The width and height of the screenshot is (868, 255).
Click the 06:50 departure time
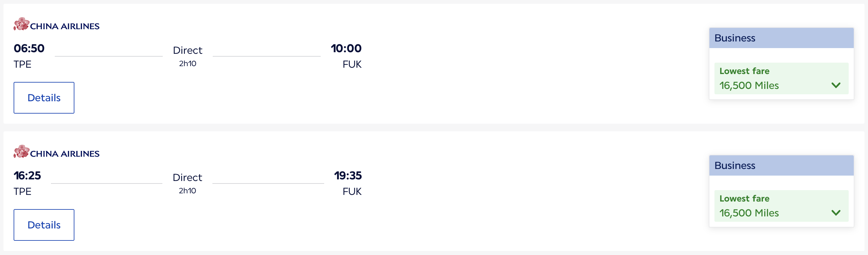tap(29, 48)
